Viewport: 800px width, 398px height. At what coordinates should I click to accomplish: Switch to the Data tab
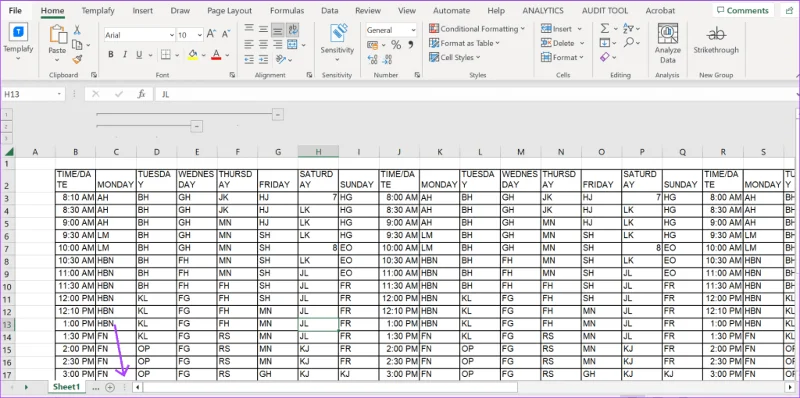pyautogui.click(x=330, y=10)
